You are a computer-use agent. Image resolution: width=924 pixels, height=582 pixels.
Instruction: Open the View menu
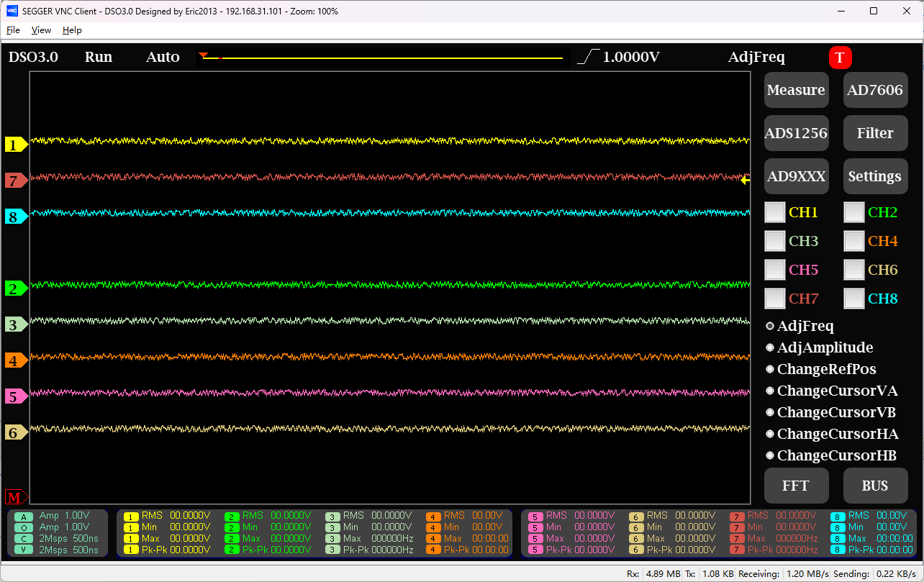pyautogui.click(x=41, y=30)
